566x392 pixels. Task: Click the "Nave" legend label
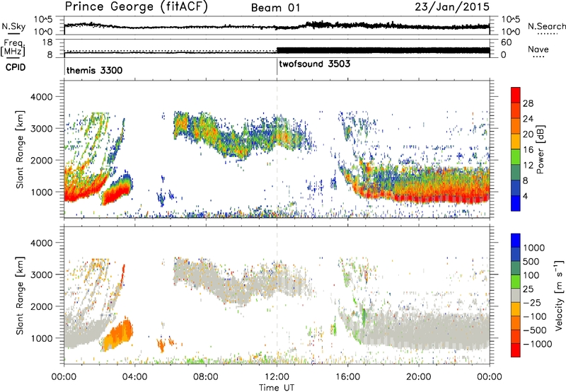coord(538,49)
